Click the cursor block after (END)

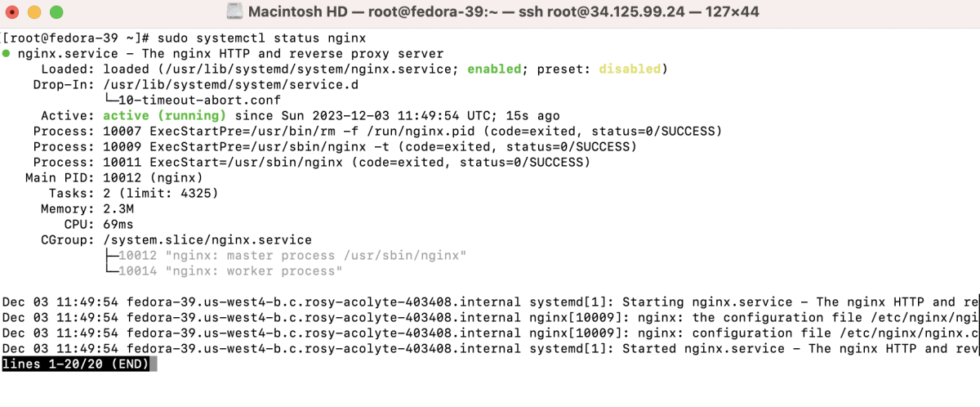pyautogui.click(x=153, y=365)
